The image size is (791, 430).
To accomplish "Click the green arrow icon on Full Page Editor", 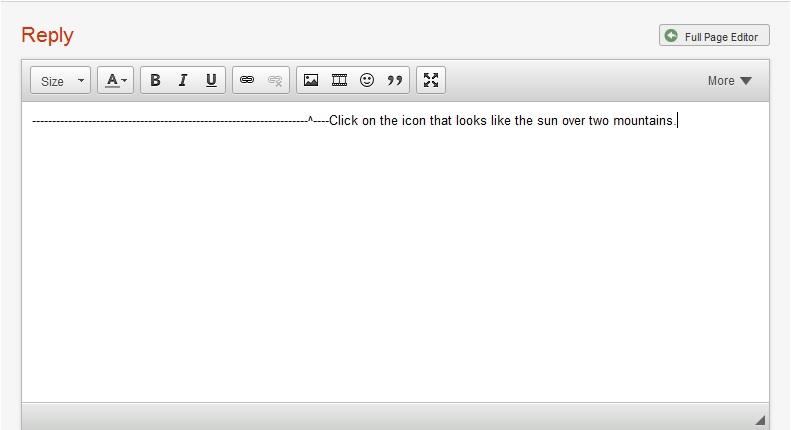I will click(671, 36).
